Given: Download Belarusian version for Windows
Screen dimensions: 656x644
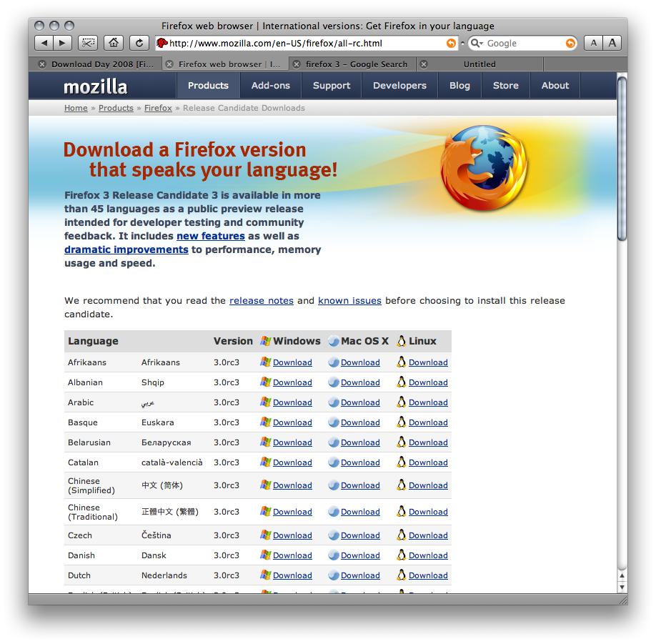Looking at the screenshot, I should 292,442.
